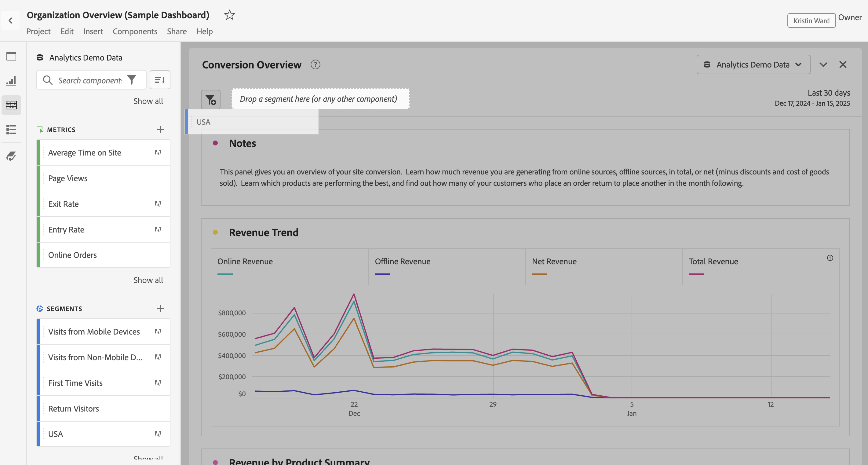Toggle the Offline Revenue series in legend
Image resolution: width=868 pixels, height=465 pixels.
pos(402,262)
